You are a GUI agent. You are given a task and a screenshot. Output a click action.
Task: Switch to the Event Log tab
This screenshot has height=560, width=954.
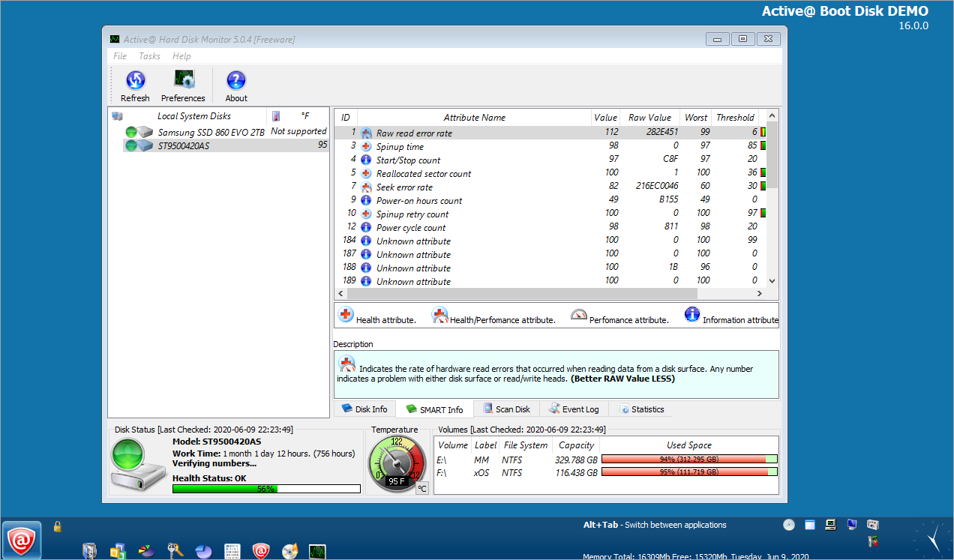coord(574,409)
